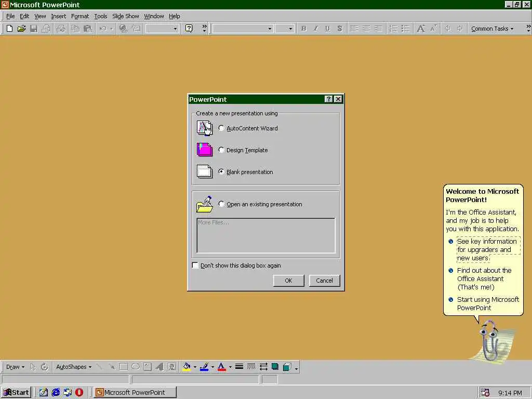Click Cancel in PowerPoint dialog
The width and height of the screenshot is (532, 399).
[x=324, y=281]
